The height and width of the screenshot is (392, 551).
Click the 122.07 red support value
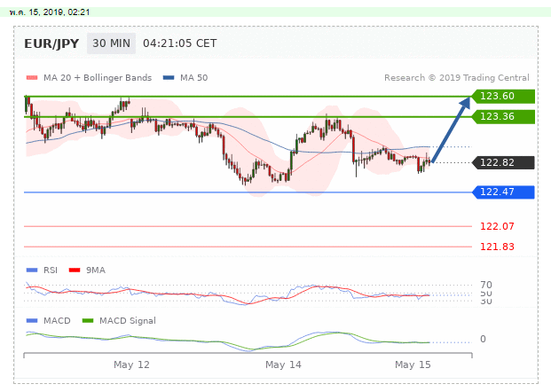497,226
